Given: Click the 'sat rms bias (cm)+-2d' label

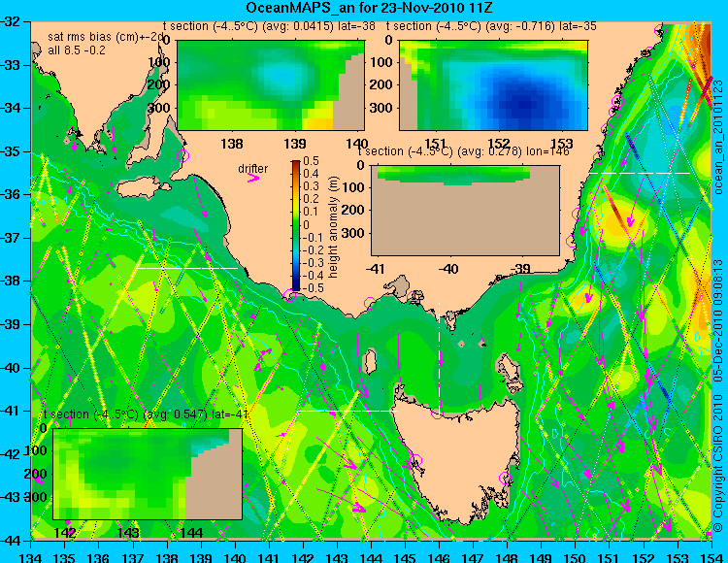Looking at the screenshot, I should coord(106,38).
